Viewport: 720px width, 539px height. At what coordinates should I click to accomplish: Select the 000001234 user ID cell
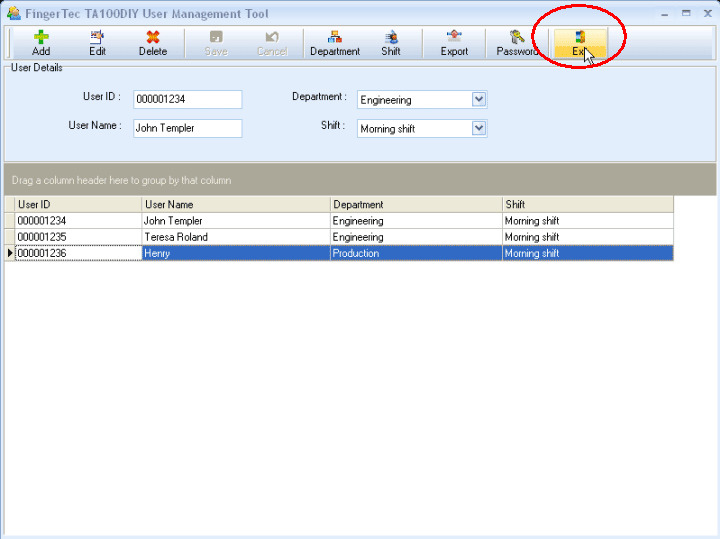[78, 221]
